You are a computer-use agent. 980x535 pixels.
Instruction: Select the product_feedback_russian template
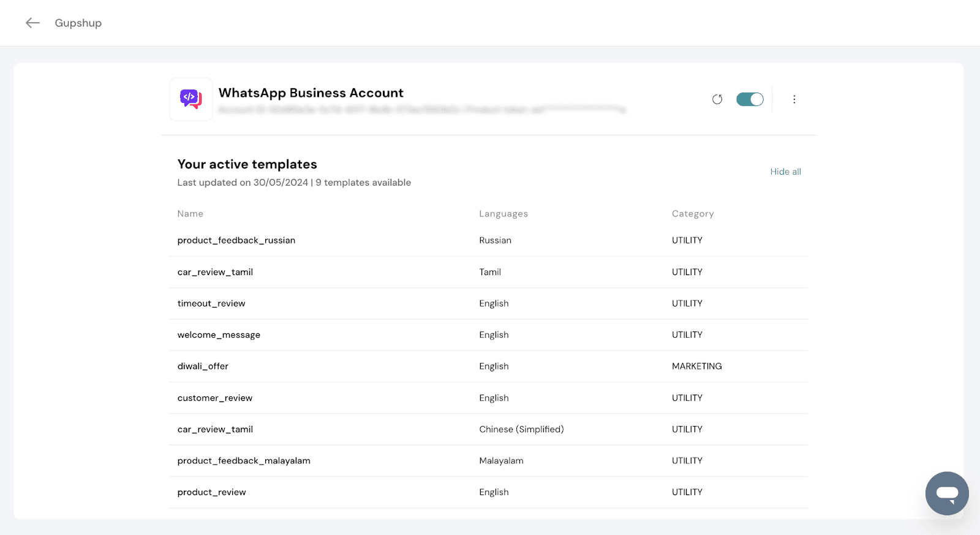[236, 240]
